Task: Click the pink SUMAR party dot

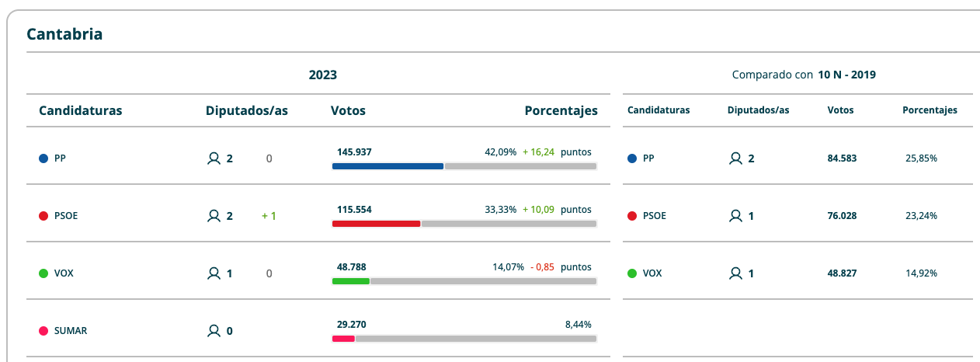Action: pyautogui.click(x=43, y=331)
